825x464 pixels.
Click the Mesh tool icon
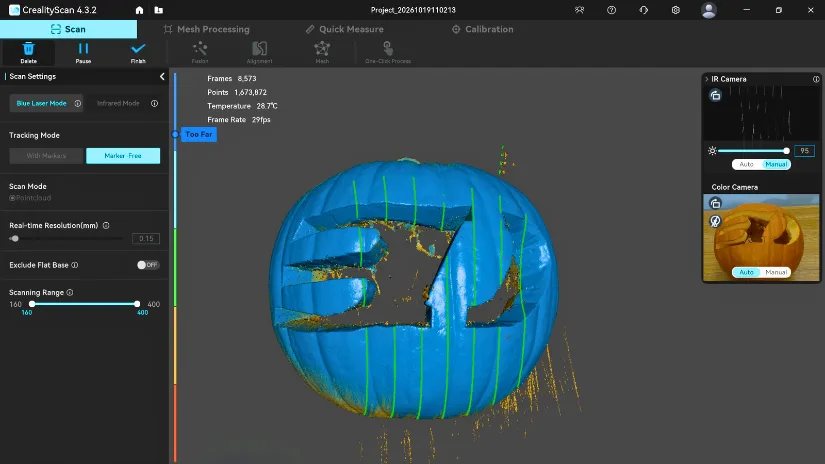(x=322, y=49)
